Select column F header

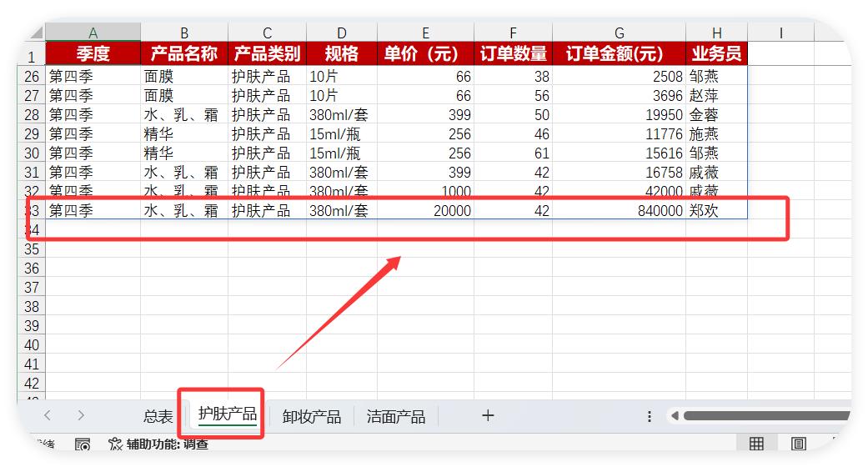tap(513, 33)
